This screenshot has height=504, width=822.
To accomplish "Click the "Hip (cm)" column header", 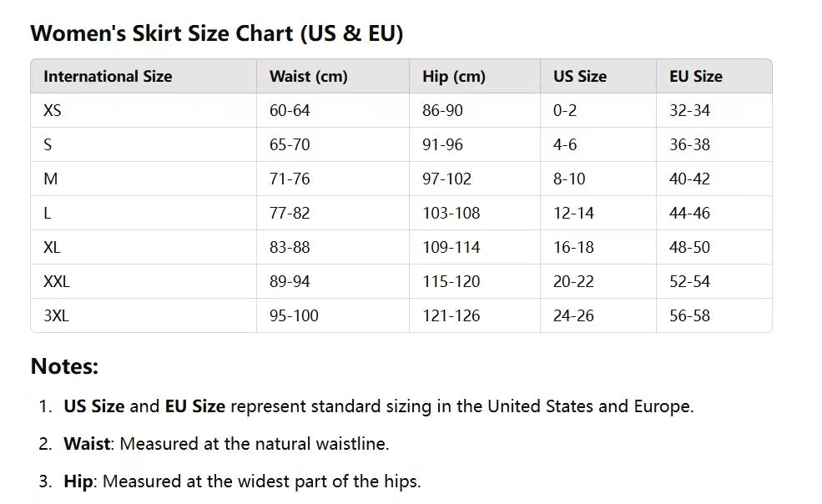I will pyautogui.click(x=453, y=77).
